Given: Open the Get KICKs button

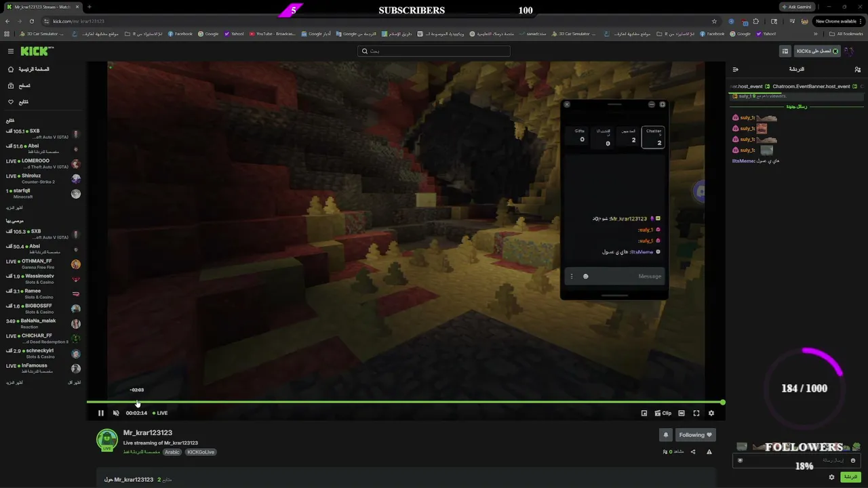Looking at the screenshot, I should point(817,51).
